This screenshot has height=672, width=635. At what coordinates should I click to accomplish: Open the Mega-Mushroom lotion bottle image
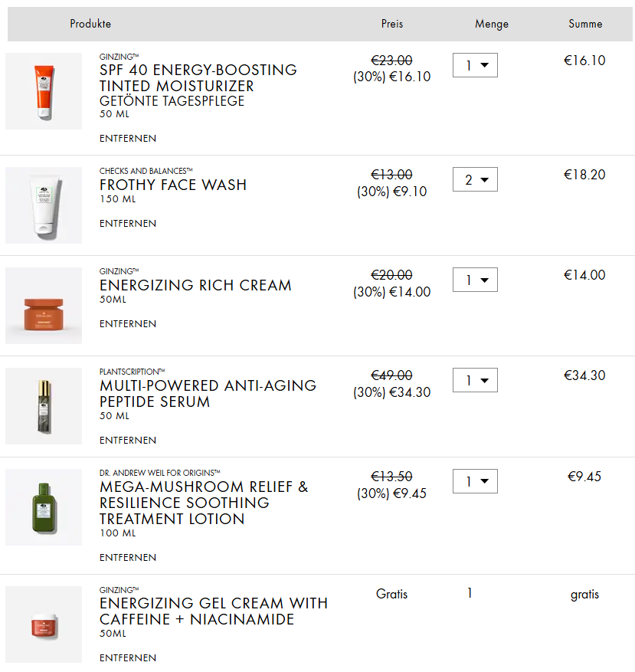point(44,507)
